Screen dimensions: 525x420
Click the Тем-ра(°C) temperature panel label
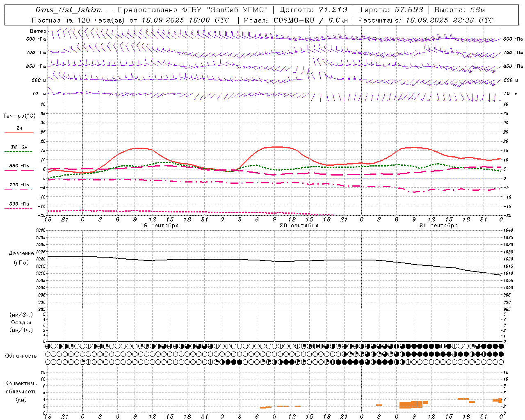point(19,116)
